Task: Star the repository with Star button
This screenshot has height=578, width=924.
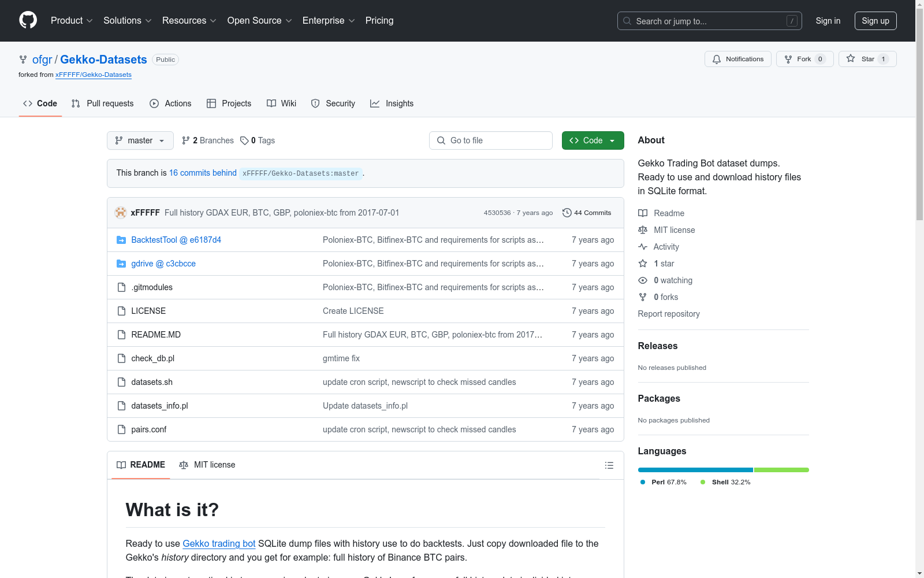Action: 867,59
